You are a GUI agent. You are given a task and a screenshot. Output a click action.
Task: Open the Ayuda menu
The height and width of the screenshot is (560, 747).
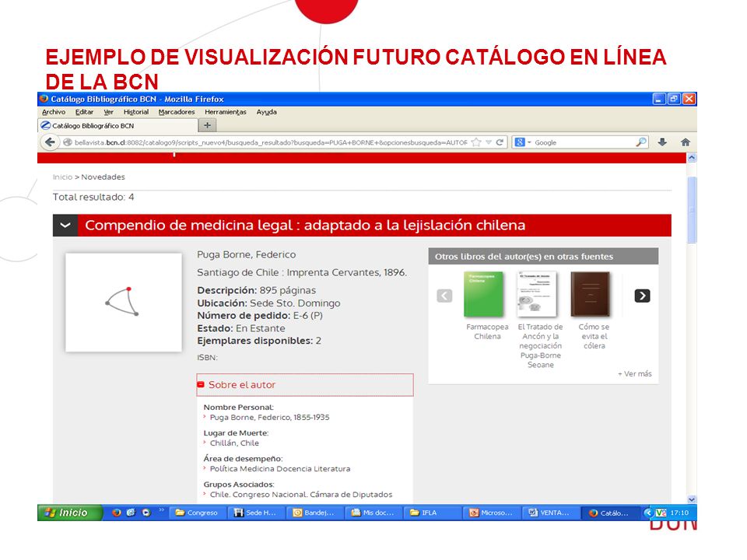[266, 112]
